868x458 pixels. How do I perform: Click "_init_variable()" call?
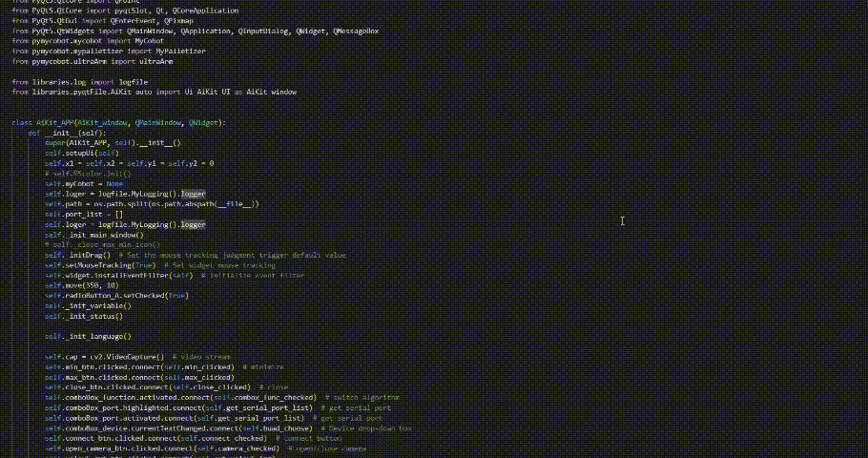[98, 305]
